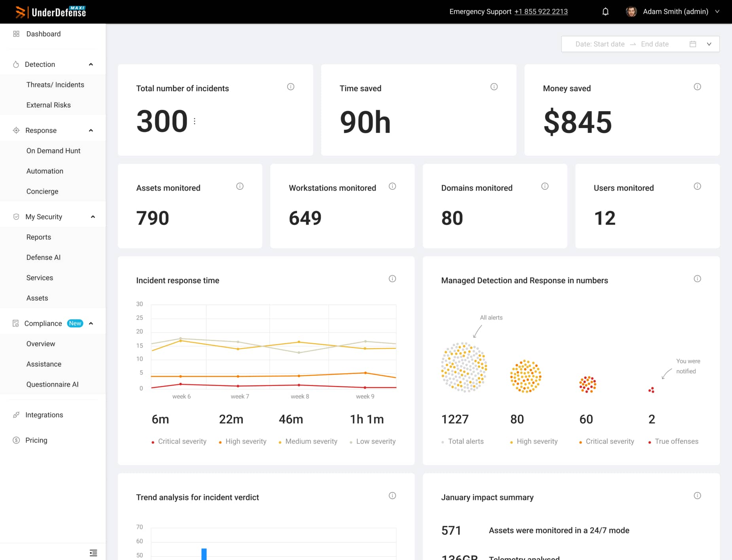The height and width of the screenshot is (560, 732).
Task: Open the Adam Smith (admin) account dropdown
Action: pos(717,11)
